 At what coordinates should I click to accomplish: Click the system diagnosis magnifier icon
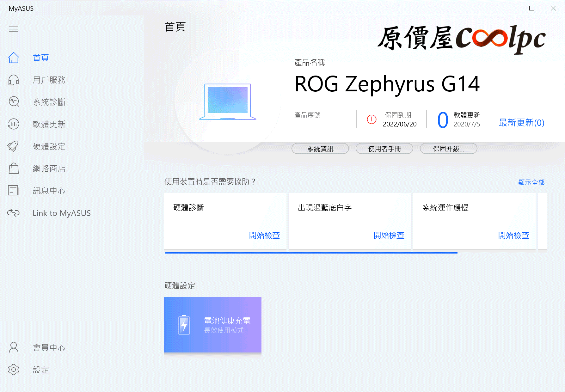tap(14, 102)
